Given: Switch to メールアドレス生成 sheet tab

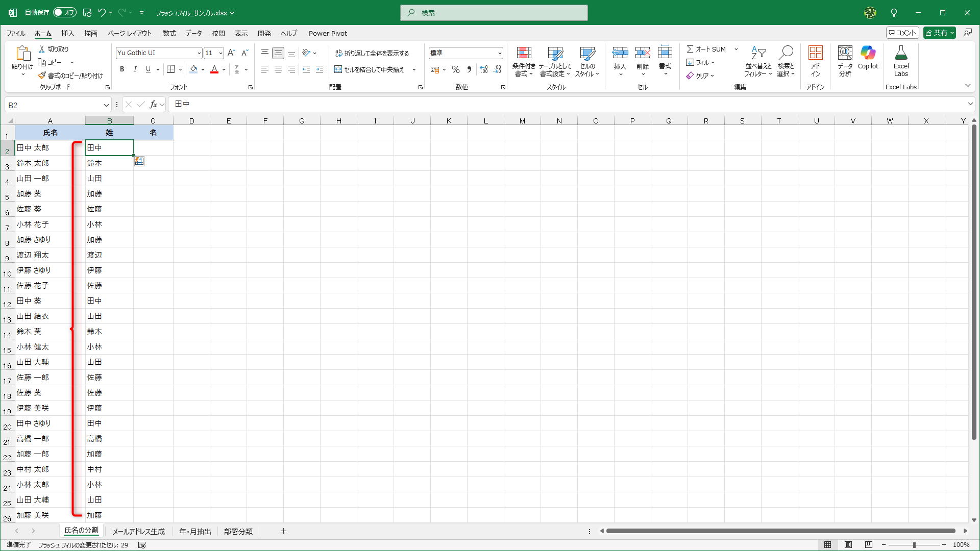Looking at the screenshot, I should (x=138, y=531).
